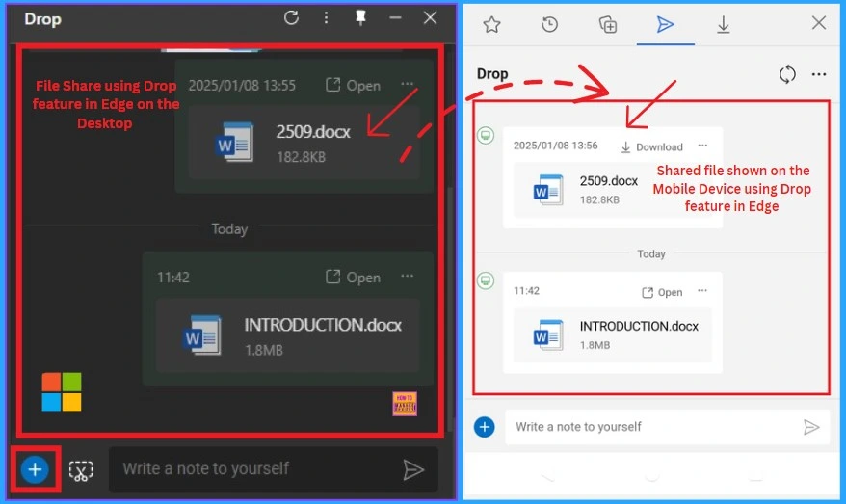
Task: Click desktop sender icon beside mobile 2509.docx message
Action: [x=486, y=135]
